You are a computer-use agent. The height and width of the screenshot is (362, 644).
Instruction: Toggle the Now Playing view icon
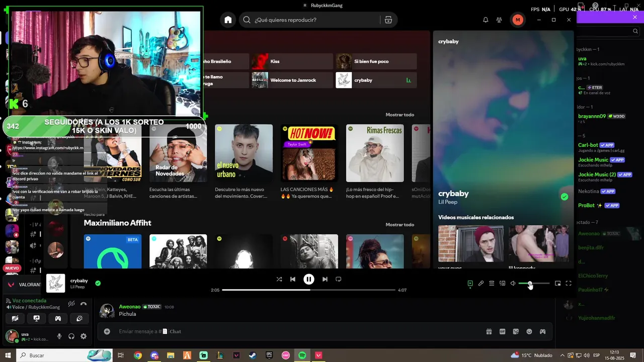point(470,284)
